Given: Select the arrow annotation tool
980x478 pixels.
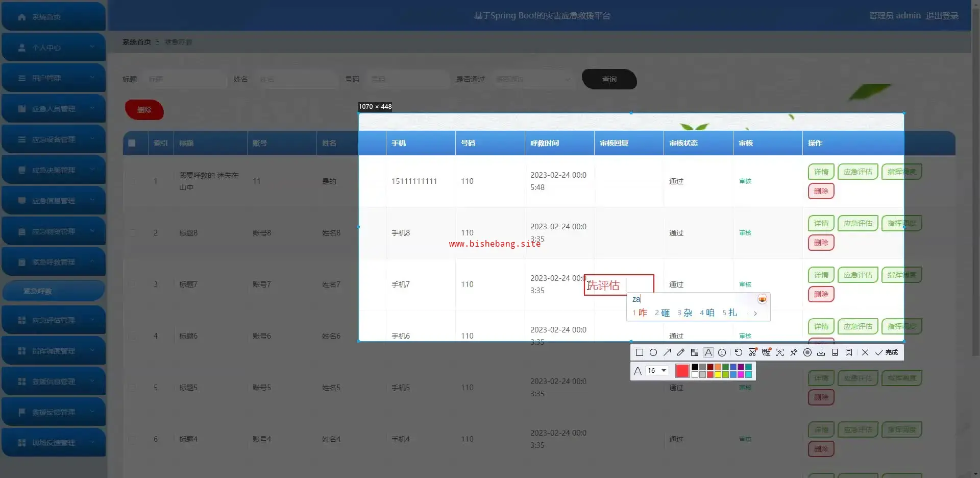Looking at the screenshot, I should point(667,352).
